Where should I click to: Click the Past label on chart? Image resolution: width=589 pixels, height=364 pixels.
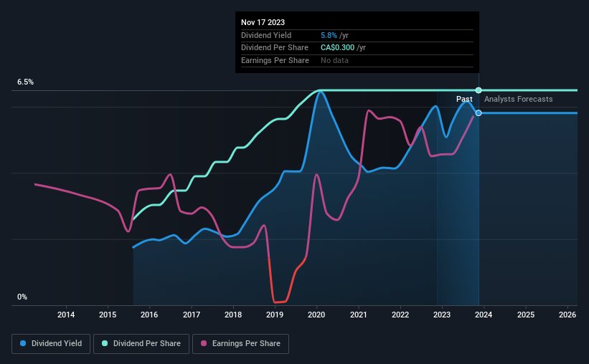(x=464, y=99)
